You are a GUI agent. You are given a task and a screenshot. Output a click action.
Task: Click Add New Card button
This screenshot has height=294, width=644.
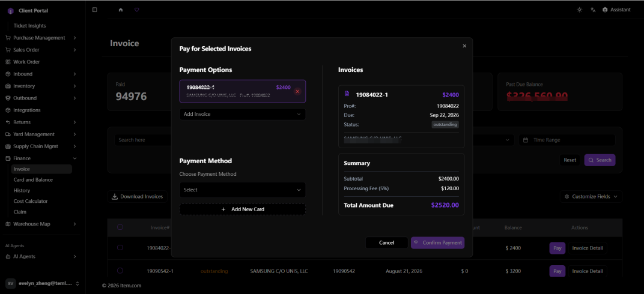click(x=242, y=209)
